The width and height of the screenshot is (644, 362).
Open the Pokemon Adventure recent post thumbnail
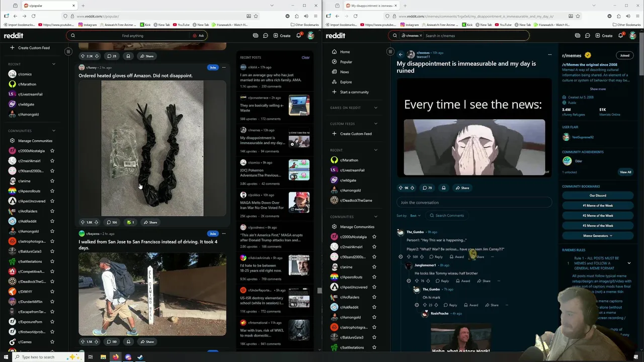299,170
